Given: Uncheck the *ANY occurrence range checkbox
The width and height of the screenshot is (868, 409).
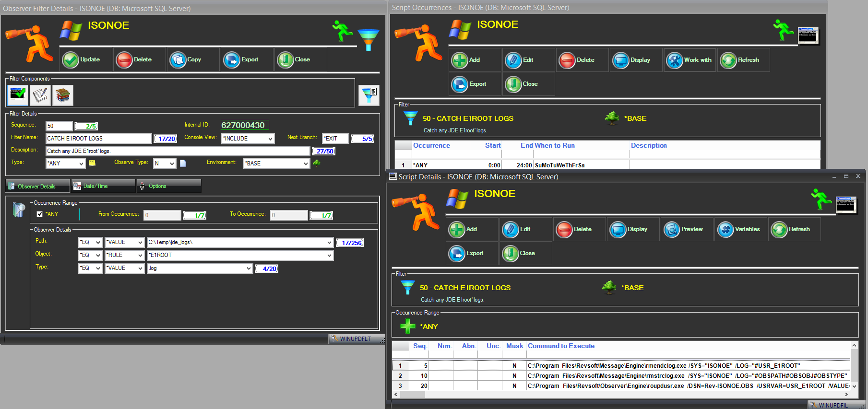Looking at the screenshot, I should [40, 214].
